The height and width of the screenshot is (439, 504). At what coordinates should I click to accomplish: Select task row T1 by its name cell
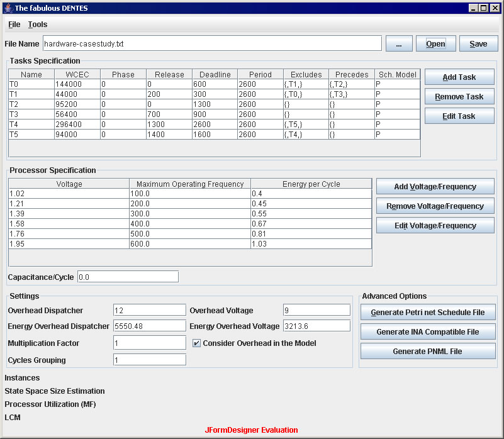31,94
